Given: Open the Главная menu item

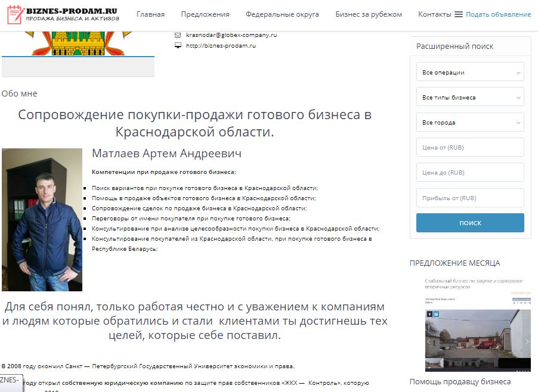Looking at the screenshot, I should (150, 14).
